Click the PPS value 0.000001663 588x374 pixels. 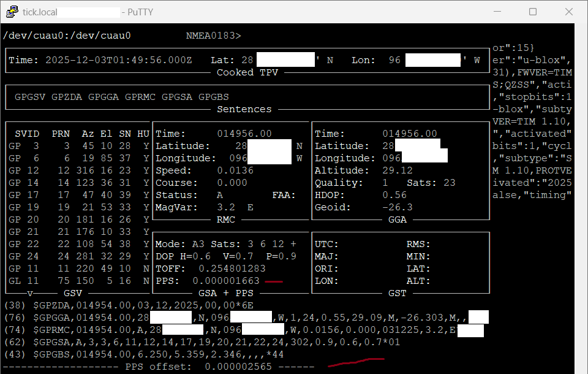226,281
